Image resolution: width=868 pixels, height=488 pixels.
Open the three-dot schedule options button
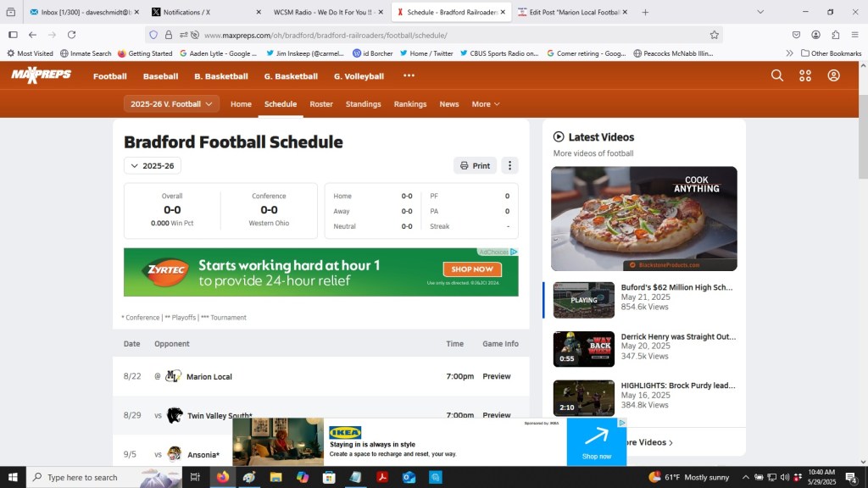coord(509,166)
